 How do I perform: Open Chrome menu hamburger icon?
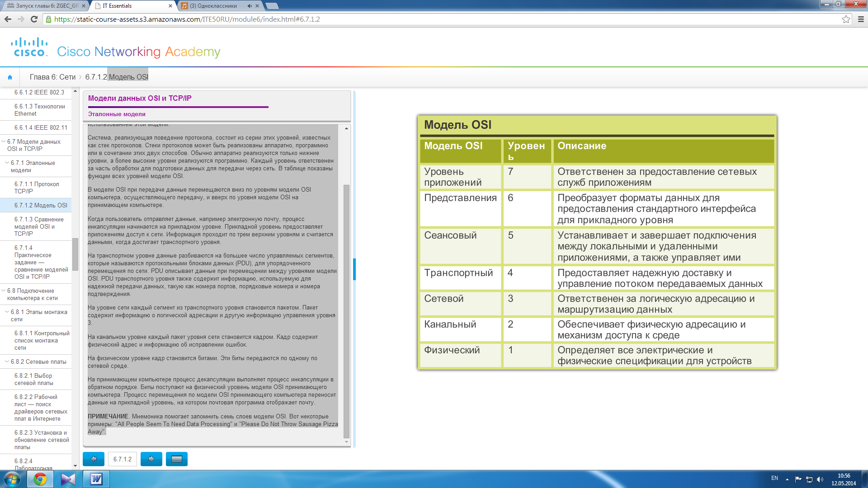point(861,19)
